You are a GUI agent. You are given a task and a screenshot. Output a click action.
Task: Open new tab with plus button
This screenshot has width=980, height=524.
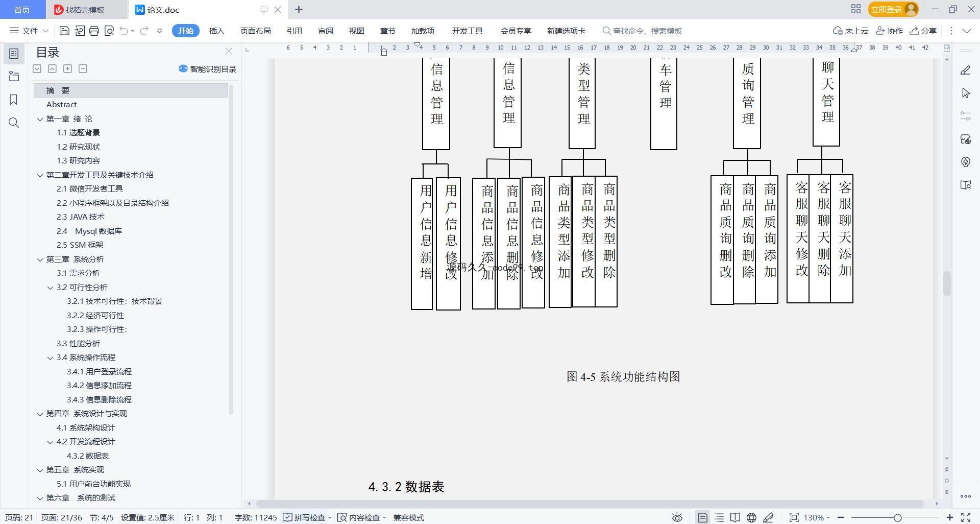(299, 9)
